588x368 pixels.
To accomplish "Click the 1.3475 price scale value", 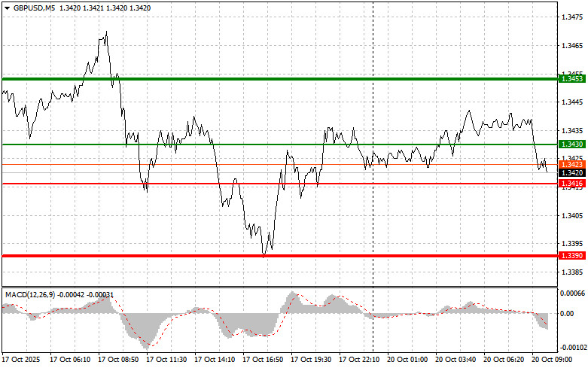I will (570, 17).
